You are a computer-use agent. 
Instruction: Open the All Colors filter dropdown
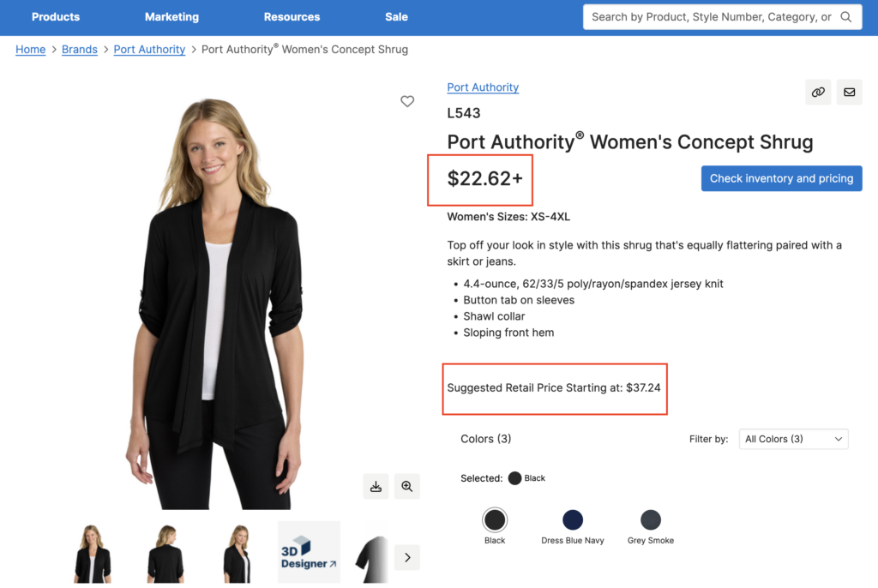[794, 439]
